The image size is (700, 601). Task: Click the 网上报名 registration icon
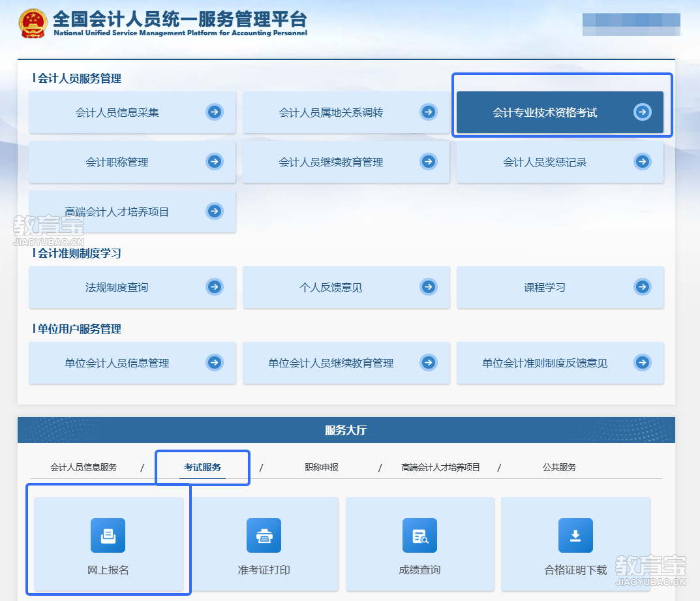108,535
